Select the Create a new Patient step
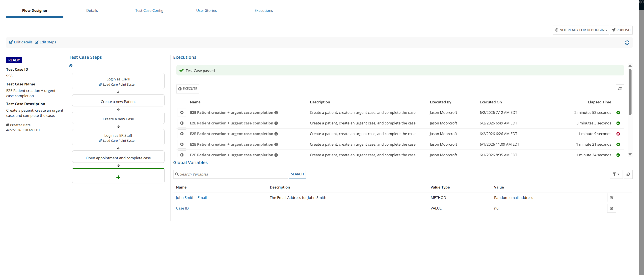The height and width of the screenshot is (275, 644). coord(118,100)
